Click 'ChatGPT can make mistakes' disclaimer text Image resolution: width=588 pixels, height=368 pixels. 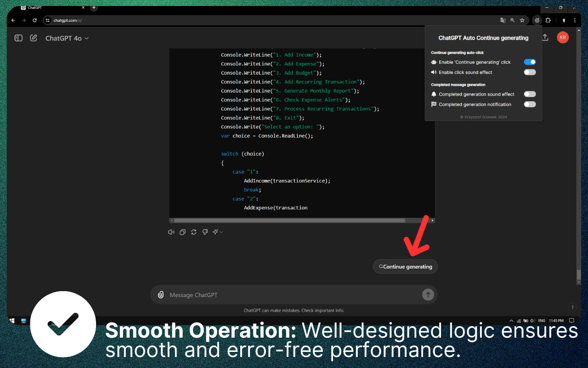(294, 310)
